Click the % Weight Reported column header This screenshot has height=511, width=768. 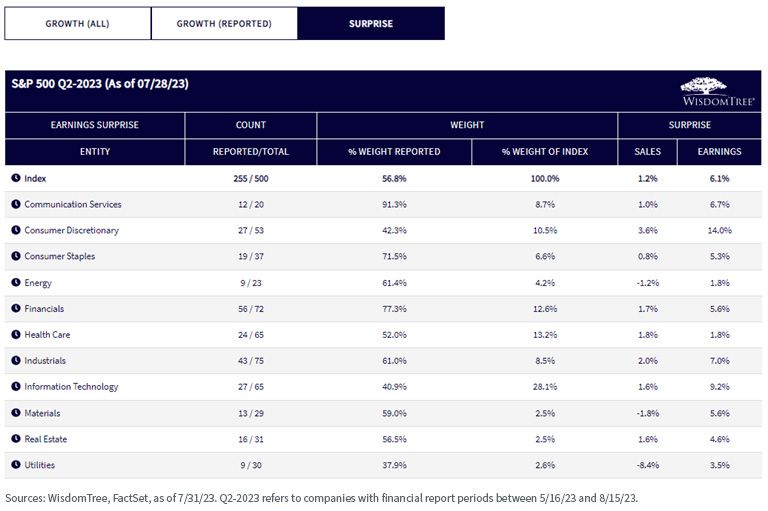coord(394,151)
